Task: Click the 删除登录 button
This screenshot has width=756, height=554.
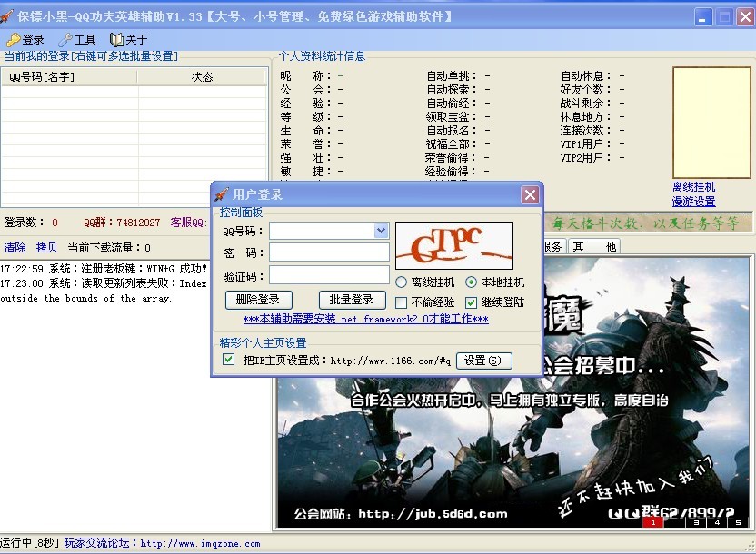Action: (x=258, y=300)
